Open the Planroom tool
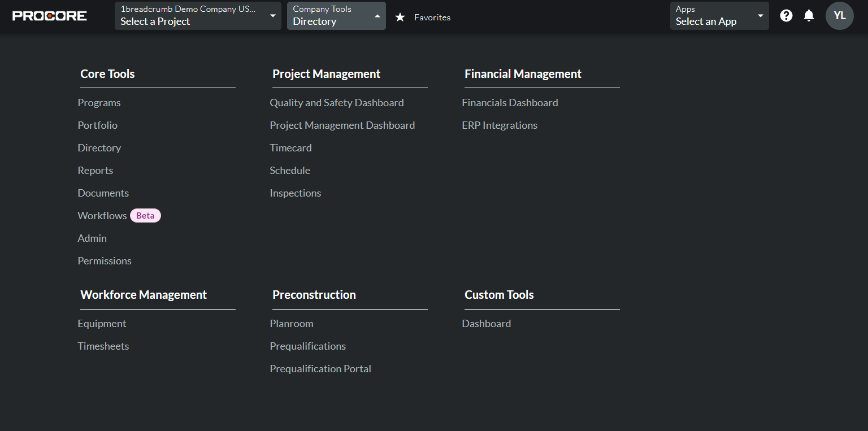Image resolution: width=868 pixels, height=431 pixels. [292, 323]
